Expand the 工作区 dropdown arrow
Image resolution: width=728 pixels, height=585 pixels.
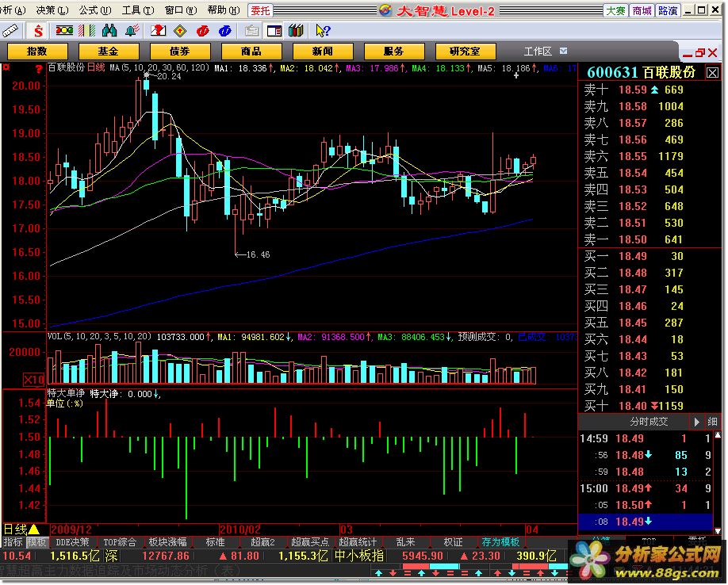tap(563, 51)
